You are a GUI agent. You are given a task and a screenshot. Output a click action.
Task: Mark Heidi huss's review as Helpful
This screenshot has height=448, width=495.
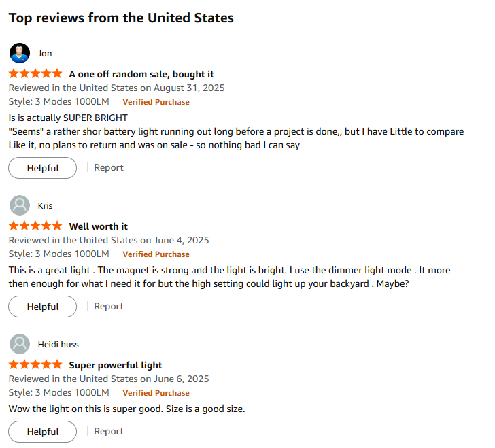click(x=43, y=432)
